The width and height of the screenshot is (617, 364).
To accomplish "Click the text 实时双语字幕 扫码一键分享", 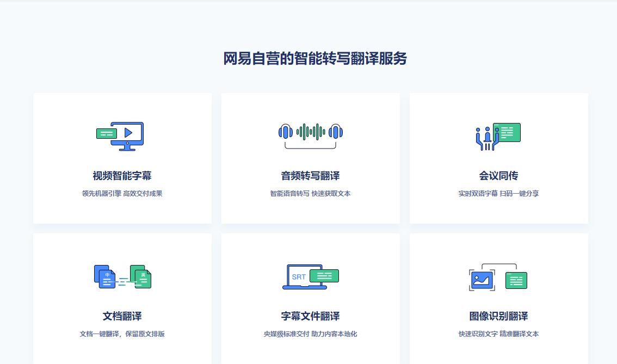I will [498, 194].
